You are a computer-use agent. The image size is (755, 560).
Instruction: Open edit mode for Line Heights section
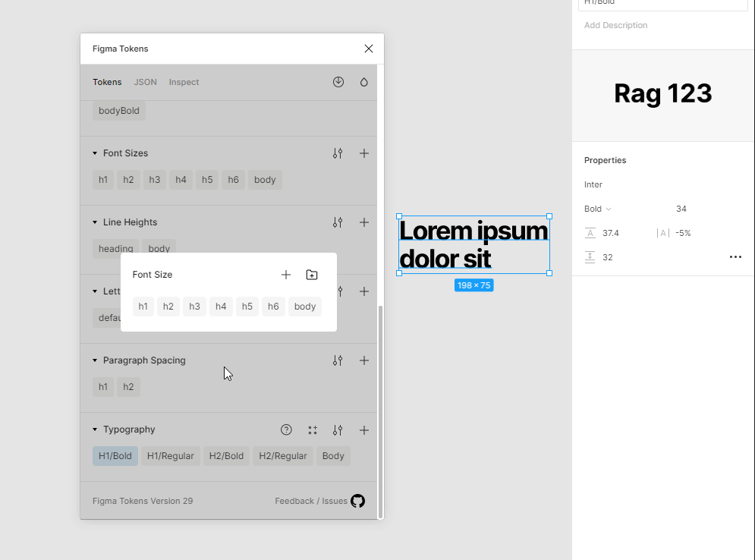click(x=338, y=222)
